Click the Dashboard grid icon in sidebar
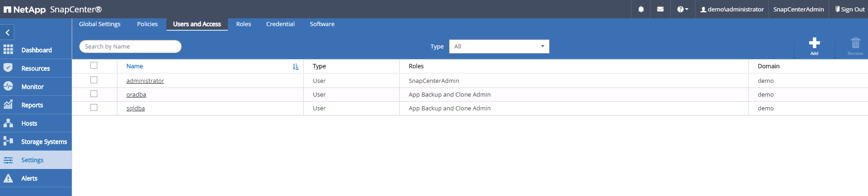 [8, 49]
